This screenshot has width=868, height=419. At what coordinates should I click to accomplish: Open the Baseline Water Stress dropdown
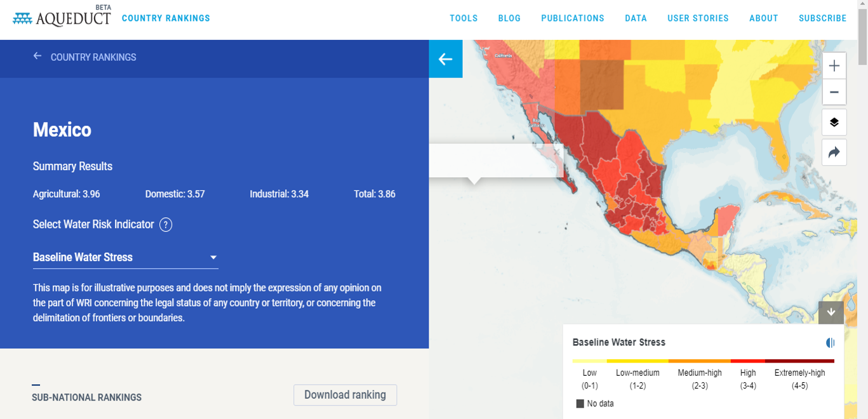(x=125, y=257)
